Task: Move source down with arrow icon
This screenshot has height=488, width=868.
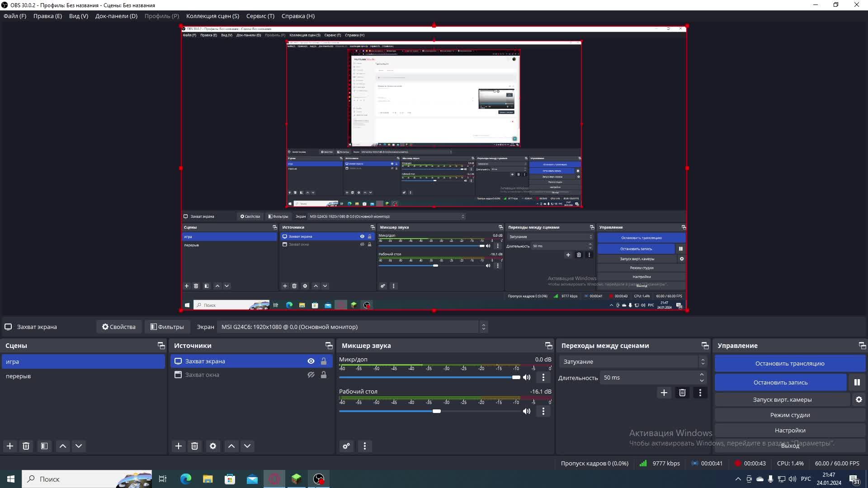Action: 247,446
